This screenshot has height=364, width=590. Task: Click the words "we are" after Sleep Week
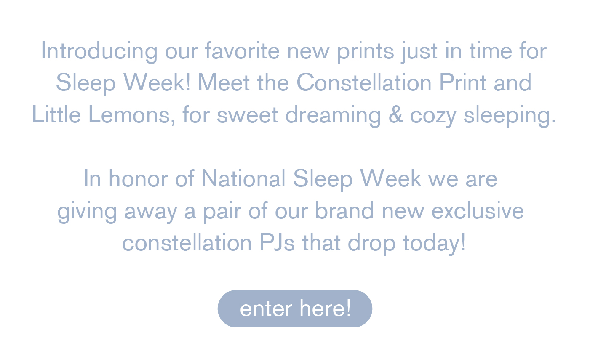(x=463, y=179)
